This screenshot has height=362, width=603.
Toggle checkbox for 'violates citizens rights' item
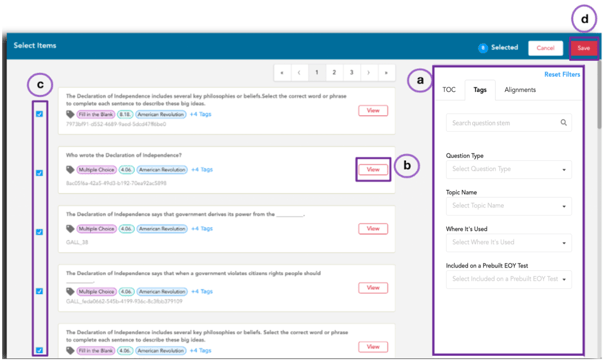[x=39, y=291]
